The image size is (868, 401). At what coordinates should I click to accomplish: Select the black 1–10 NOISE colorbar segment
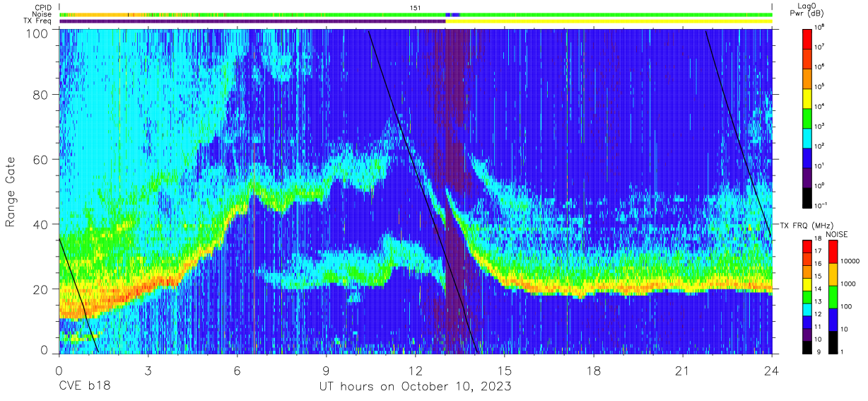(833, 342)
